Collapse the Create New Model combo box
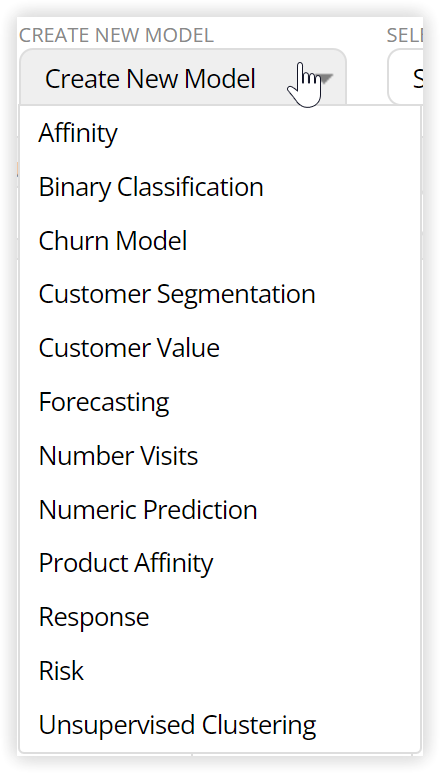Image resolution: width=440 pixels, height=773 pixels. [x=183, y=77]
